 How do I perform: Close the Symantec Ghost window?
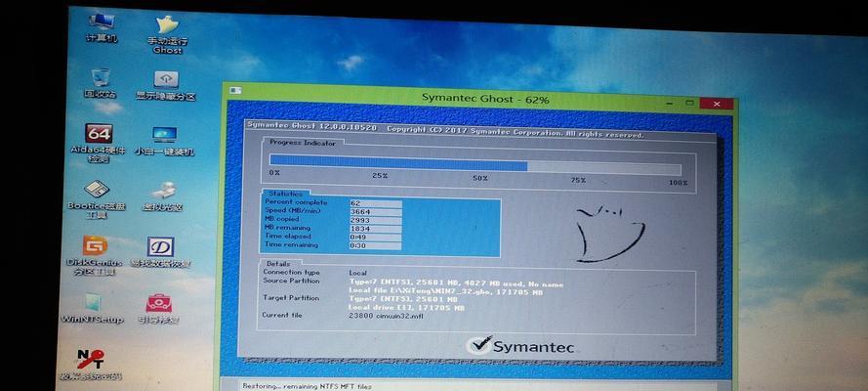[x=719, y=102]
